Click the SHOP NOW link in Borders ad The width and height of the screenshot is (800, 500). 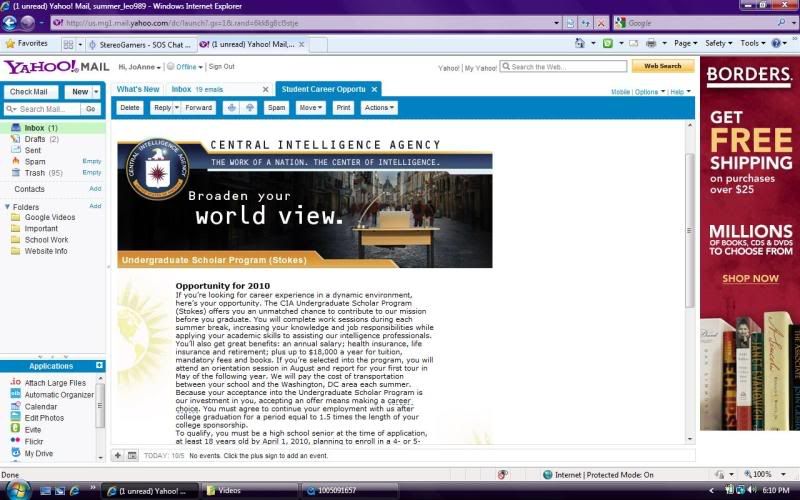coord(750,279)
